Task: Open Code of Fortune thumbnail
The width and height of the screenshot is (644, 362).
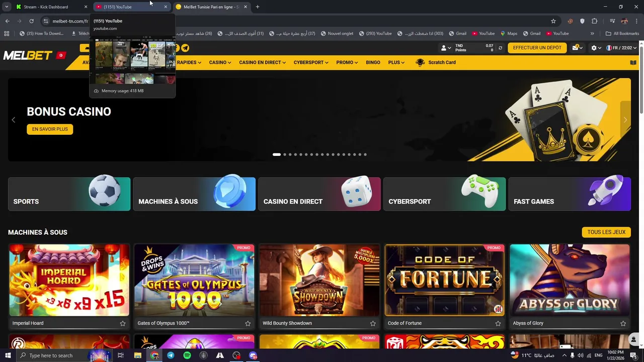Action: pyautogui.click(x=444, y=280)
